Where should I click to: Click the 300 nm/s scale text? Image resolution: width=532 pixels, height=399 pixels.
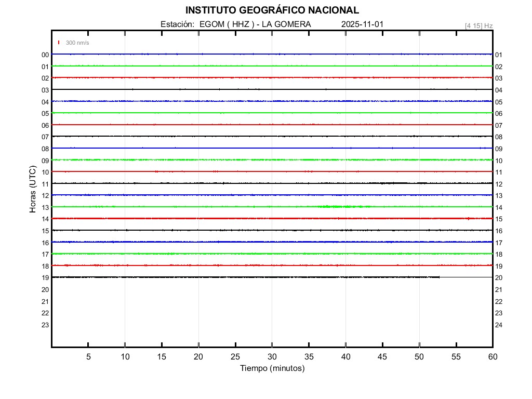[x=77, y=43]
